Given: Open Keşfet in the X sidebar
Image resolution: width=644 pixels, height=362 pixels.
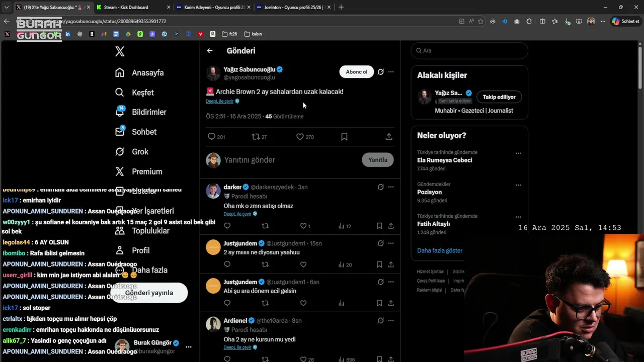Looking at the screenshot, I should pyautogui.click(x=134, y=93).
